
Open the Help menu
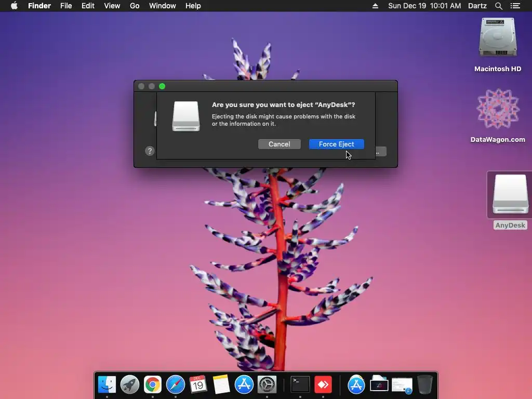193,6
